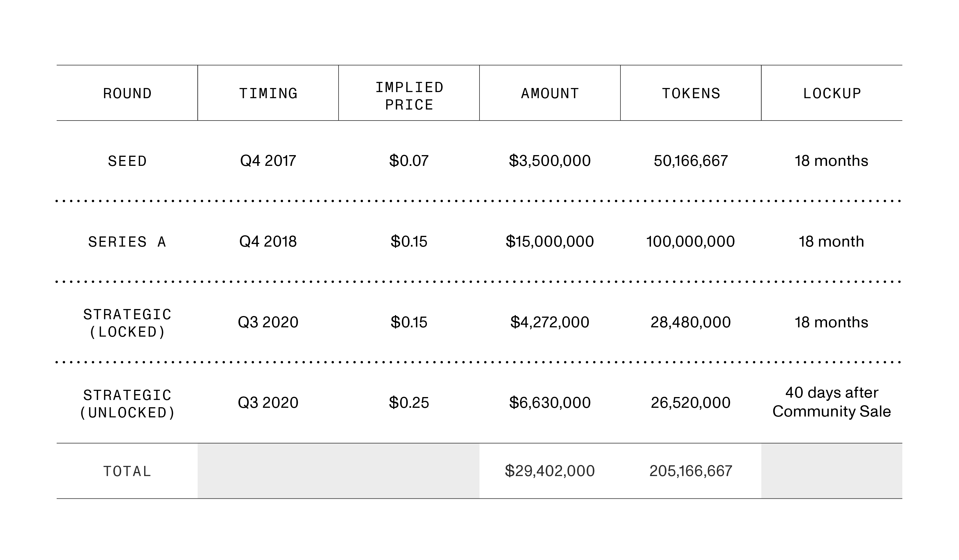
Task: Select the Q4 2017 timing cell
Action: [x=268, y=161]
